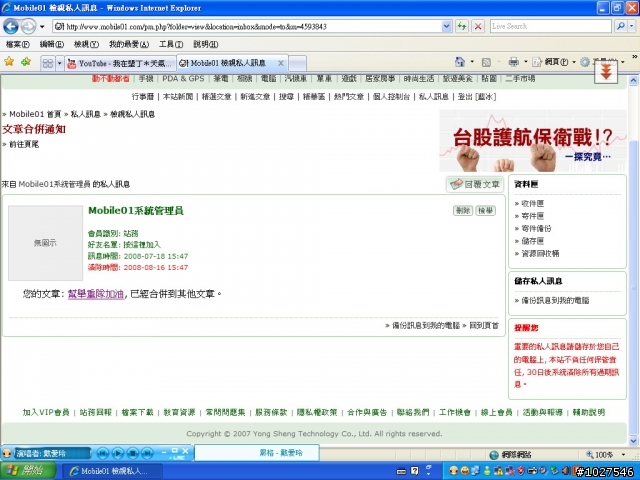This screenshot has height=480, width=640.
Task: Click the 檢舉 report button
Action: point(486,211)
